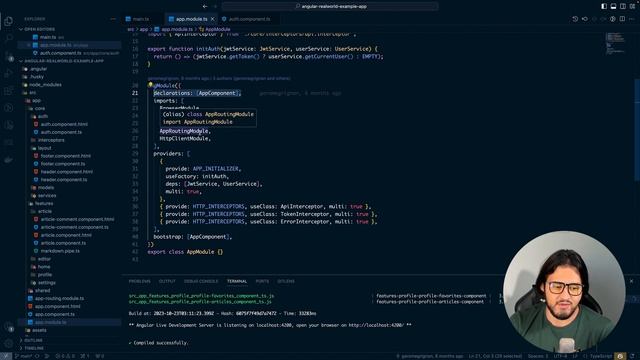This screenshot has height=360, width=640.
Task: Expand the settings folder
Action: pyautogui.click(x=46, y=282)
